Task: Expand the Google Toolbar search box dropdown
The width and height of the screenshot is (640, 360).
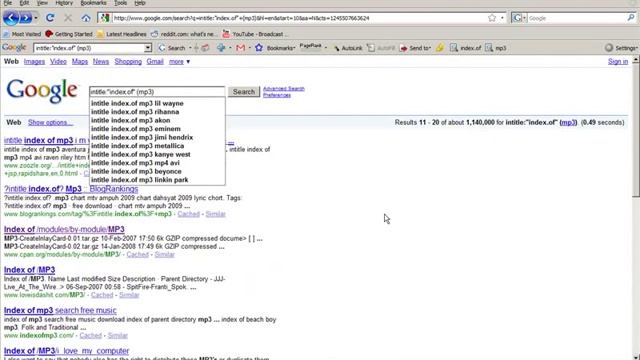Action: [x=147, y=48]
